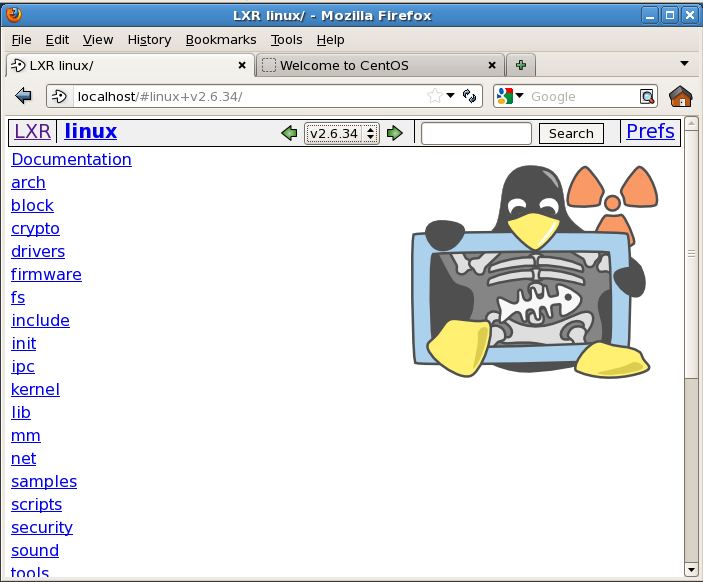Click the LXR Search button

571,134
